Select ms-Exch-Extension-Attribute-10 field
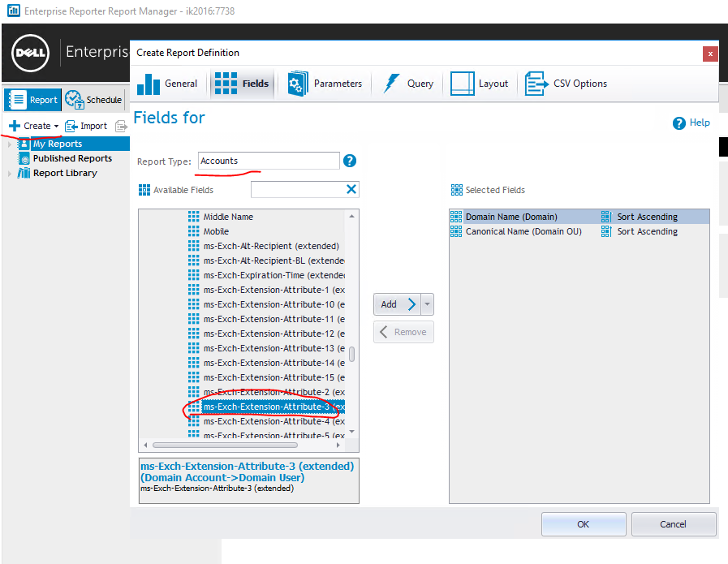This screenshot has height=564, width=728. pyautogui.click(x=274, y=304)
